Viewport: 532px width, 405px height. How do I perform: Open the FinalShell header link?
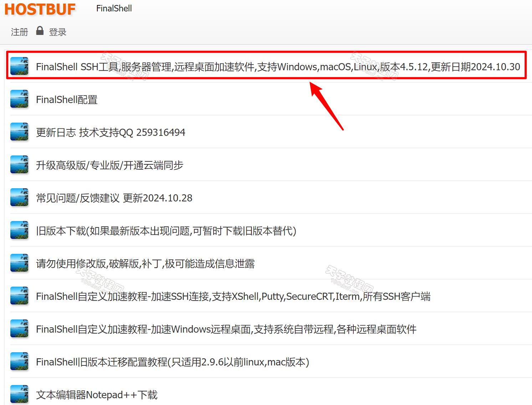tap(114, 9)
